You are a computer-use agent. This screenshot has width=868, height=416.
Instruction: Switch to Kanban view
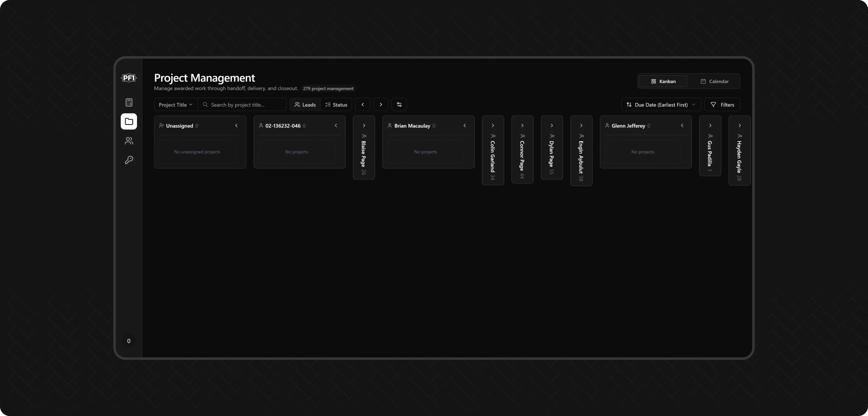(663, 81)
